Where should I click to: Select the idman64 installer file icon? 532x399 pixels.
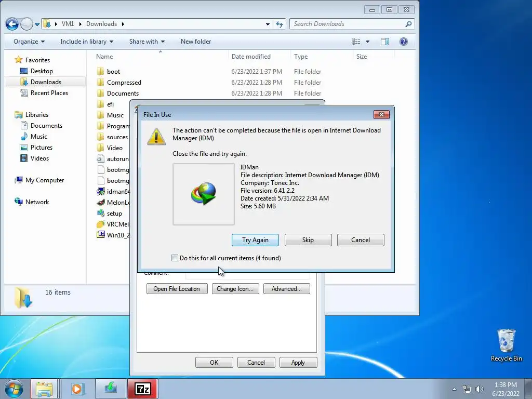click(100, 191)
